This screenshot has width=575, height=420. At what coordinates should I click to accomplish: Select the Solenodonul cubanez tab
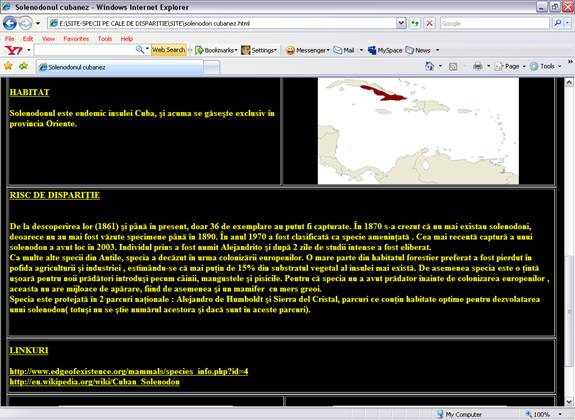(120, 67)
